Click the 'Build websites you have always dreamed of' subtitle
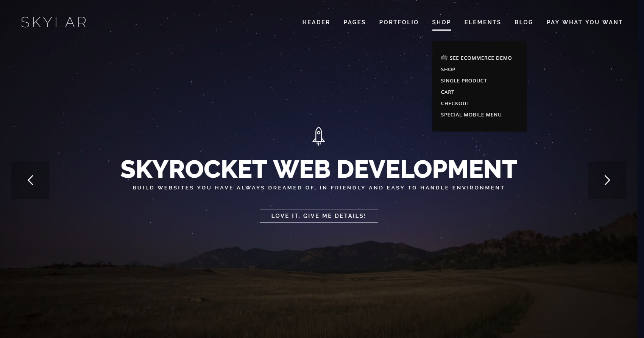 (319, 188)
